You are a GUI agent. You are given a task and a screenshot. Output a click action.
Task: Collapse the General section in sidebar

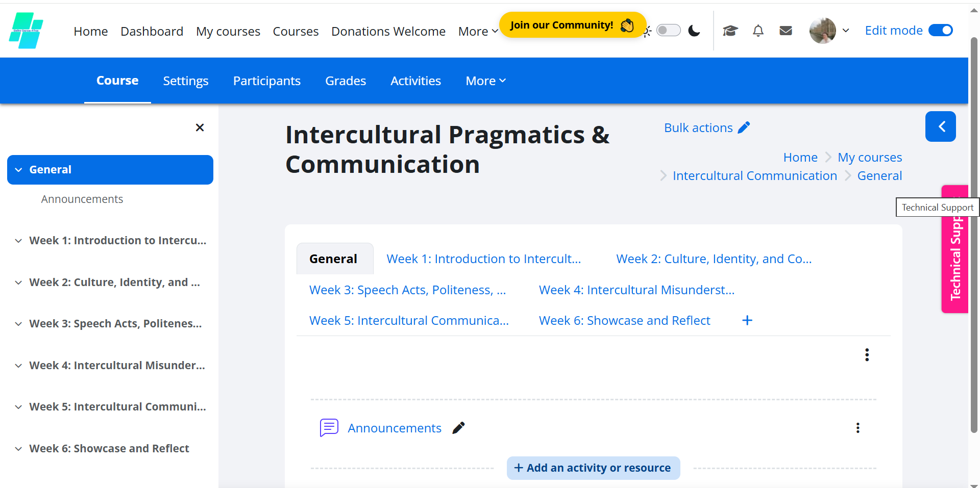tap(19, 170)
